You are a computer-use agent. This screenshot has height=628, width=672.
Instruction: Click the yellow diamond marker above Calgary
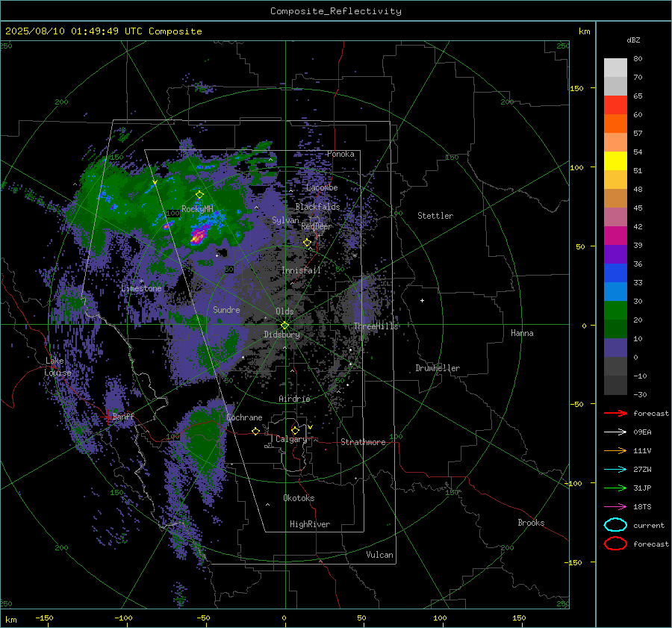click(x=295, y=430)
